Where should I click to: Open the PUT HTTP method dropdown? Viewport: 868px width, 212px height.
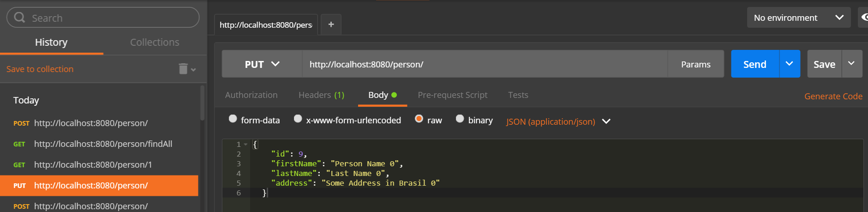[262, 64]
